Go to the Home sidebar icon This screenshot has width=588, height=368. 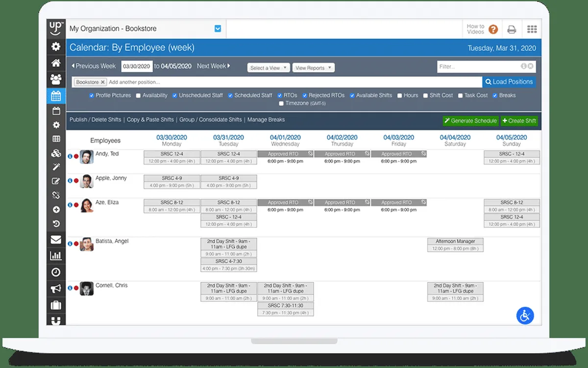point(56,63)
